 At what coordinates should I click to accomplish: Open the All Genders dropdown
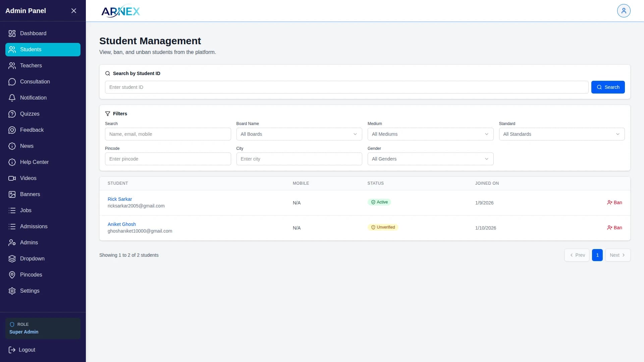pos(430,159)
